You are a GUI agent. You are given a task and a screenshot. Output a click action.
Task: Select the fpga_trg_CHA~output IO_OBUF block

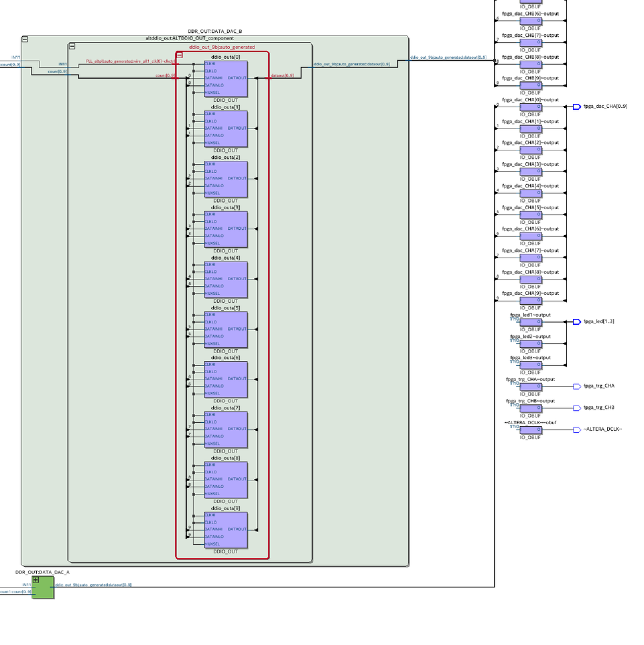tap(531, 387)
